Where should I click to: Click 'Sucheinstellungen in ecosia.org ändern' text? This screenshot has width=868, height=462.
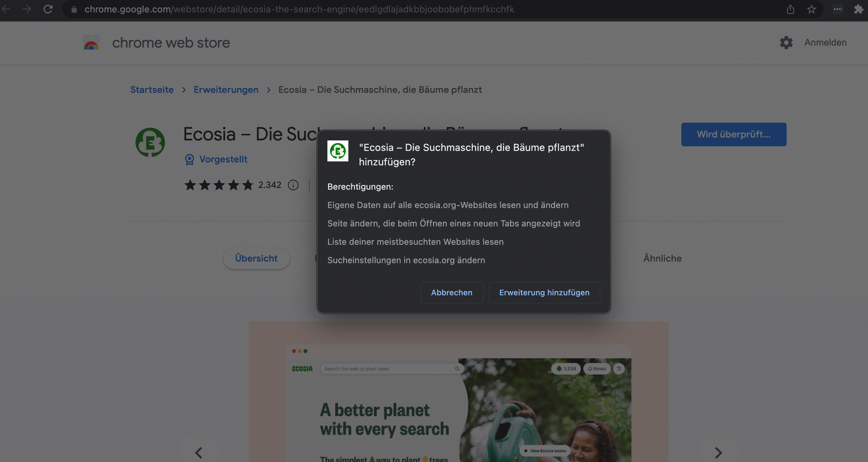coord(406,260)
